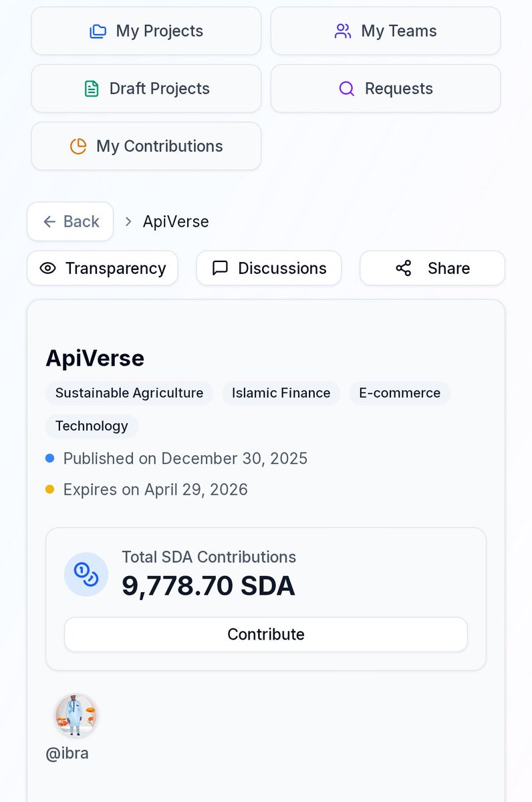532x802 pixels.
Task: Click the document icon beside Draft Projects
Action: pos(92,88)
